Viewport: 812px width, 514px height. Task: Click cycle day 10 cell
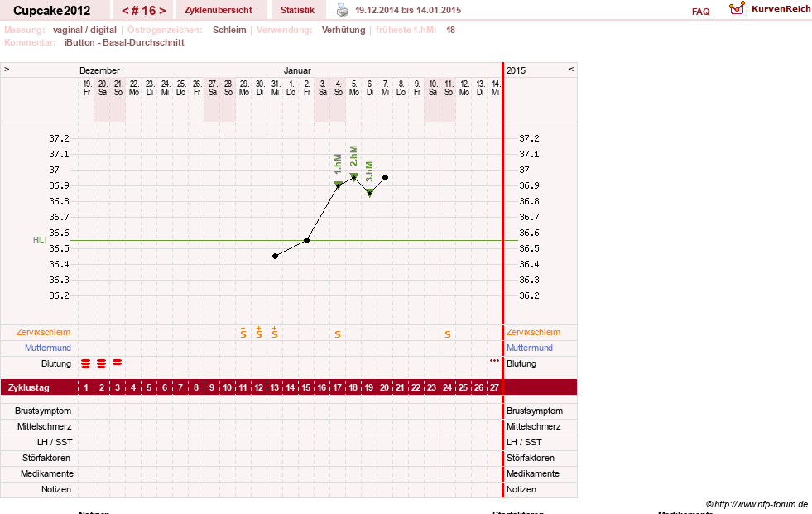(228, 387)
